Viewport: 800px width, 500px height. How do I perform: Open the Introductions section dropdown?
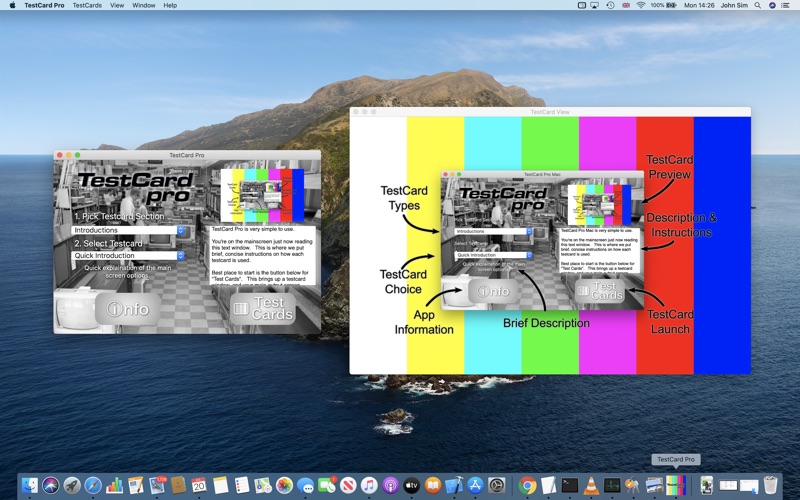[128, 230]
